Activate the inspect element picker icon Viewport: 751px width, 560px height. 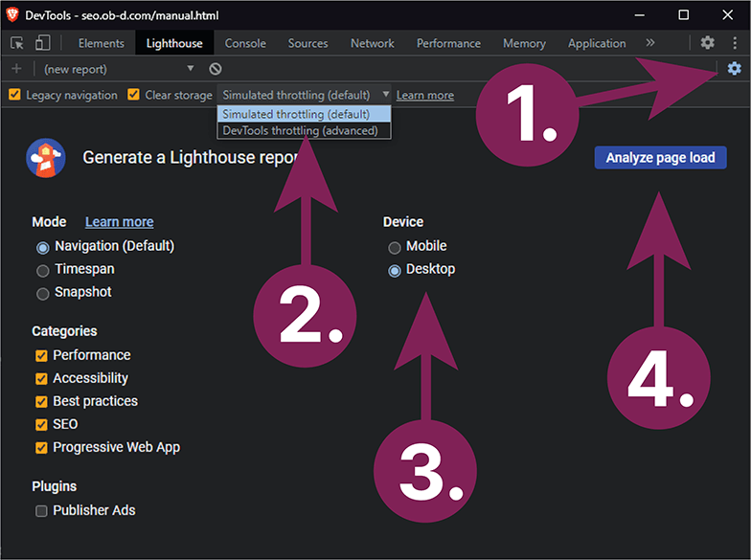click(17, 44)
